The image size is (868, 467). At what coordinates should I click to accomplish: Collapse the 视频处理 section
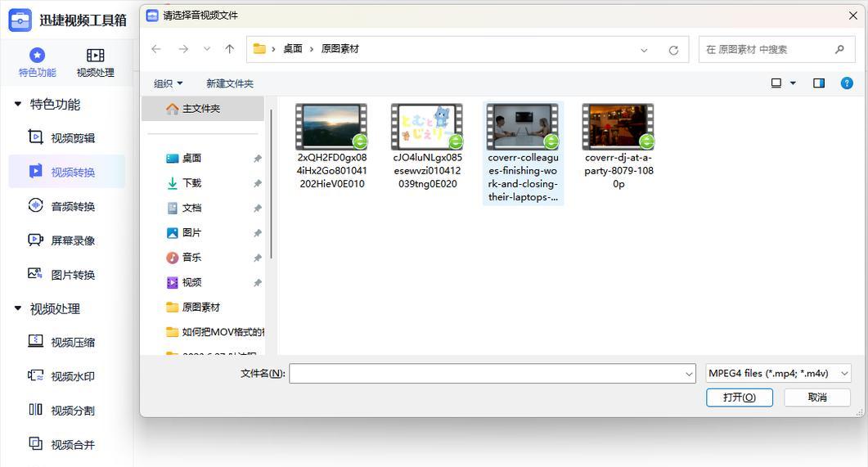18,308
